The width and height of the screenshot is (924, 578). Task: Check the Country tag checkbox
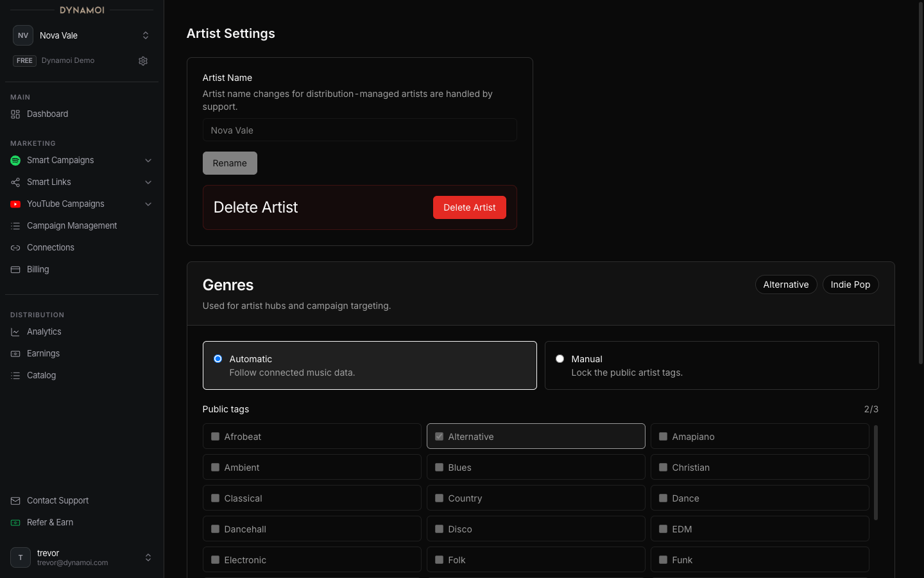(x=440, y=498)
